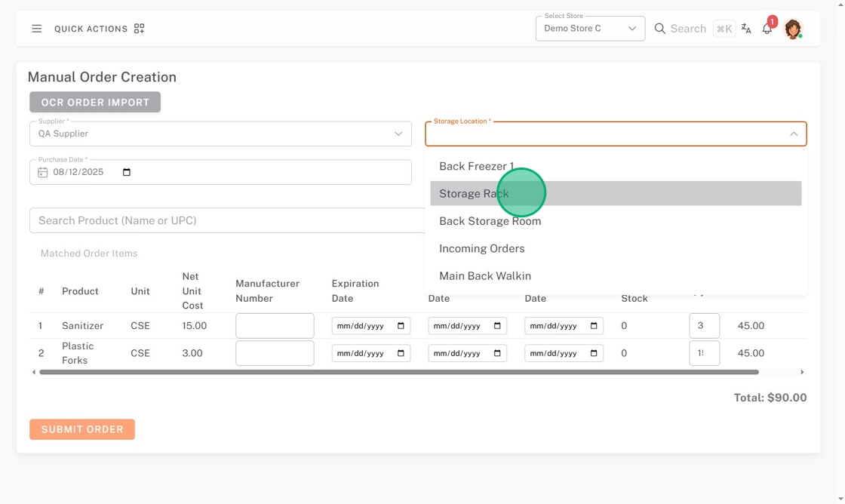The image size is (845, 504).
Task: Pick Main Back Walkin option
Action: tap(484, 276)
